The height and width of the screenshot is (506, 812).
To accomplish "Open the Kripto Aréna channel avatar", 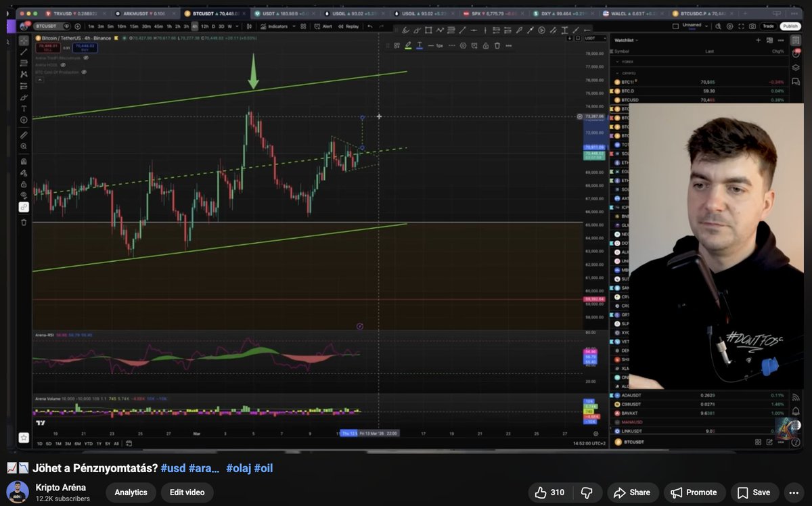I will click(x=18, y=492).
